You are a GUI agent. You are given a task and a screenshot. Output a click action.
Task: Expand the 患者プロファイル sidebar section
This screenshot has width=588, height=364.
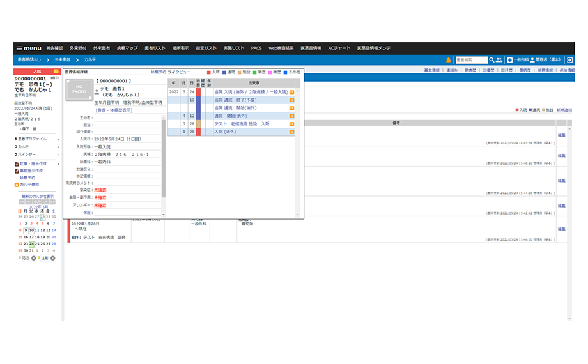(x=32, y=139)
